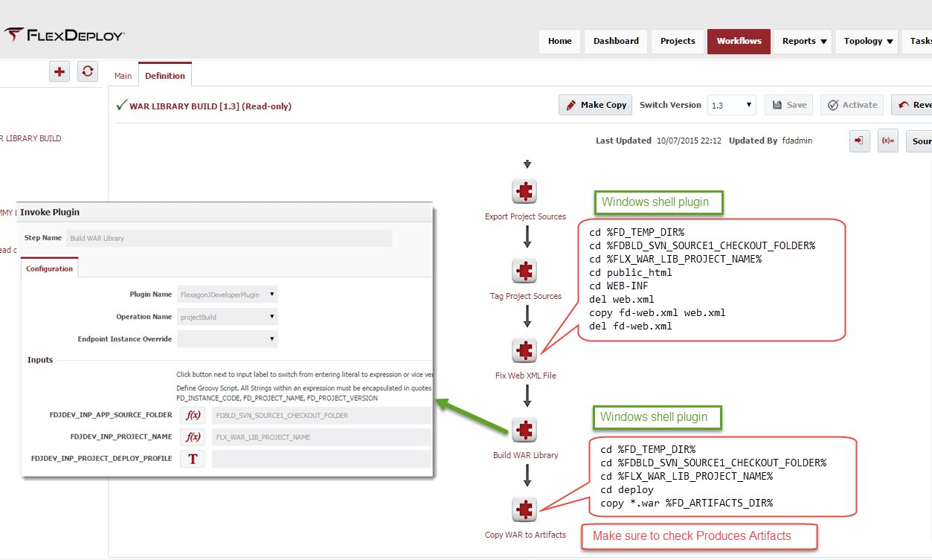Screen dimensions: 932x560
Task: Click the Export Project Sources label
Action: coord(525,216)
